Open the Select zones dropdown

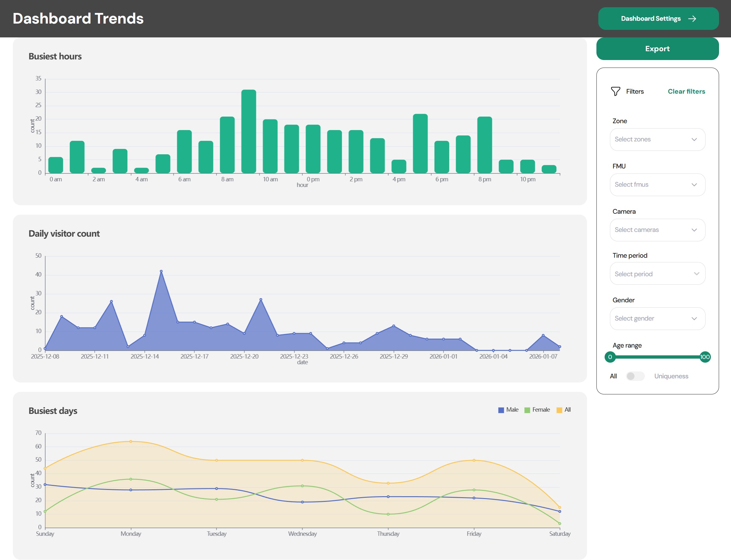coord(650,139)
